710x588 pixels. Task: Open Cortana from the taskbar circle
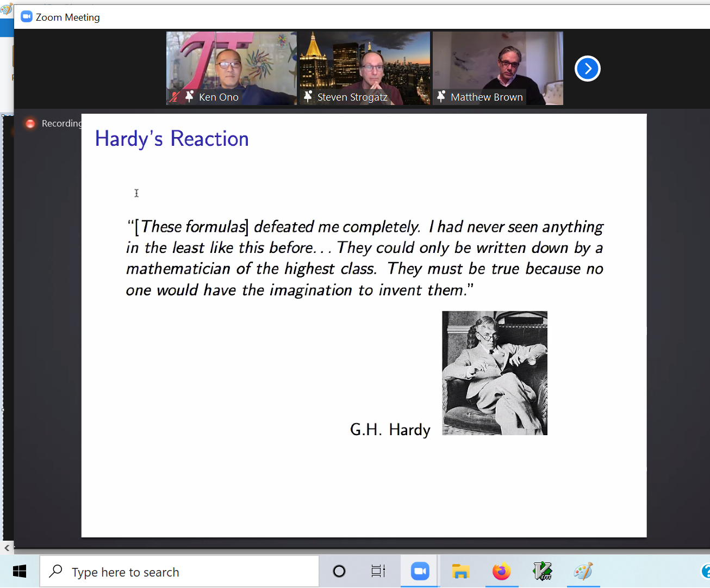click(339, 571)
